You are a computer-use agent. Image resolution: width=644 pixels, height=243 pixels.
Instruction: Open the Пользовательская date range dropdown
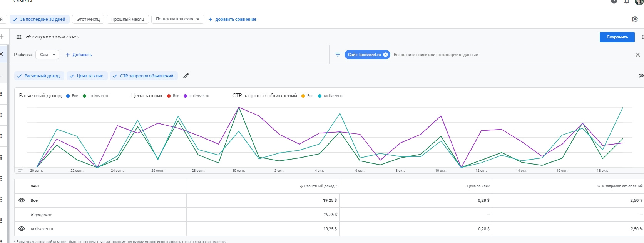[x=177, y=19]
